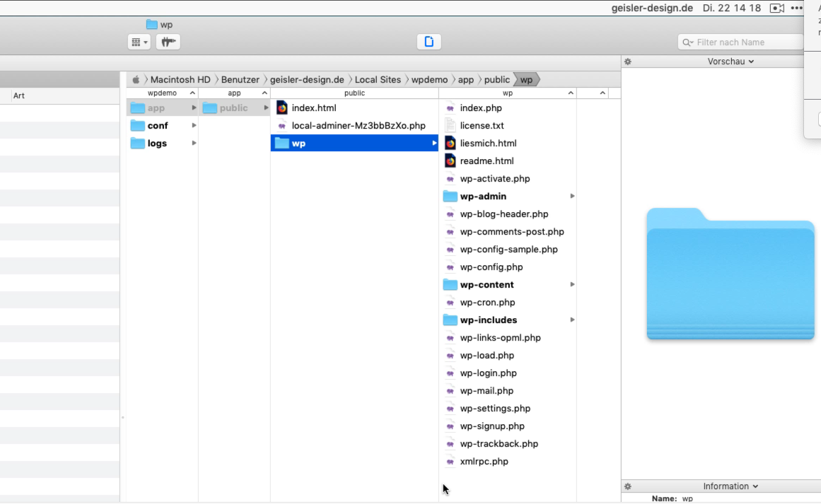The width and height of the screenshot is (821, 504).
Task: Click the date and time in menu bar
Action: pos(731,8)
